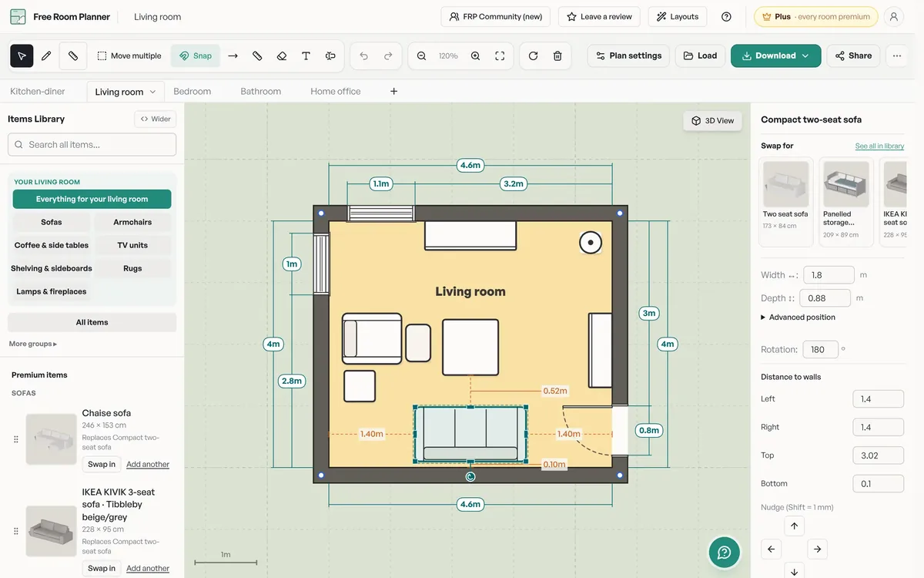Delete with the trash icon
This screenshot has width=924, height=578.
pos(557,55)
